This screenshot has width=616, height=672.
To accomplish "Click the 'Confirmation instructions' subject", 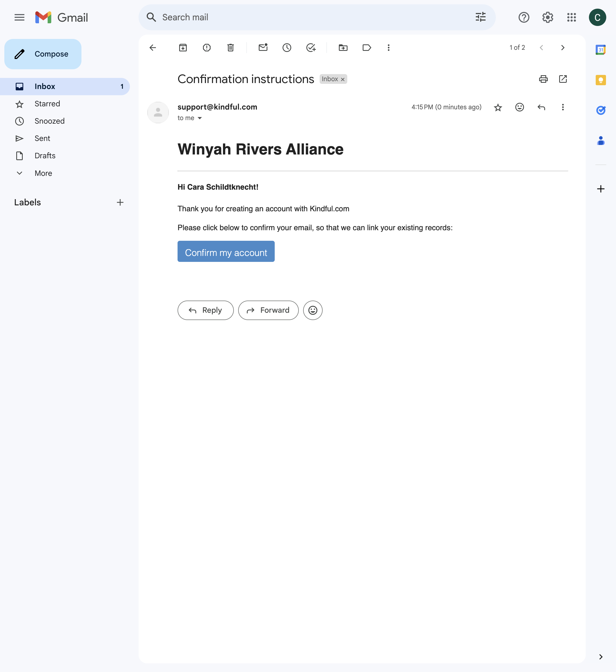I will (x=246, y=79).
